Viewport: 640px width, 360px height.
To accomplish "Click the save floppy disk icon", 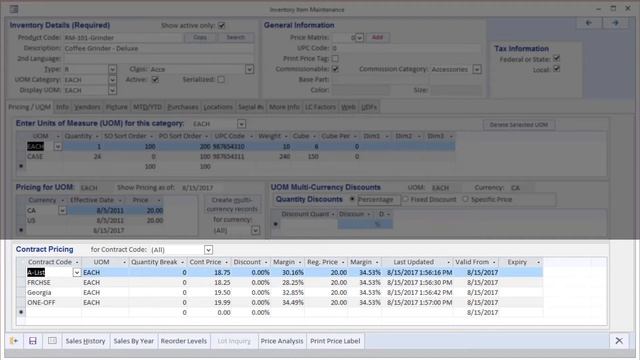I will (x=33, y=341).
